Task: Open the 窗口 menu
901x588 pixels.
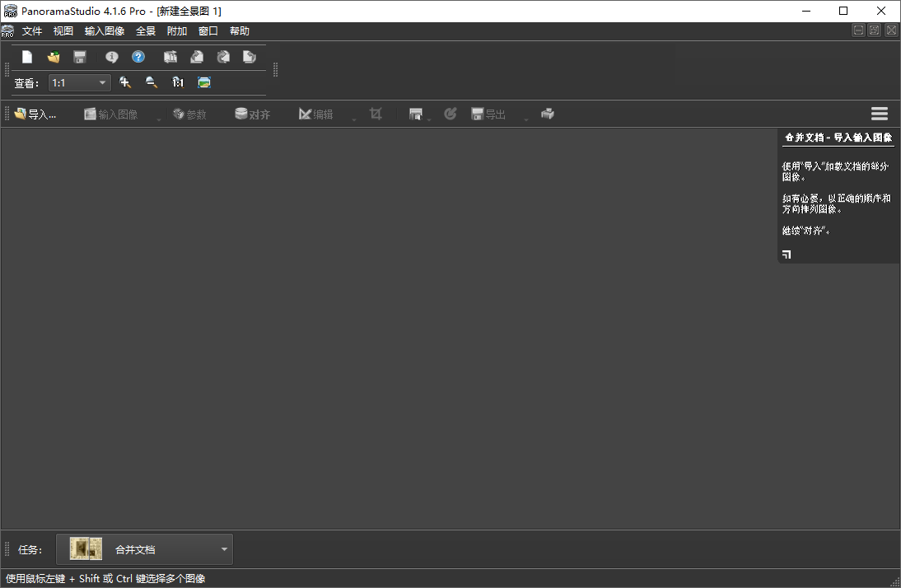Action: 208,31
